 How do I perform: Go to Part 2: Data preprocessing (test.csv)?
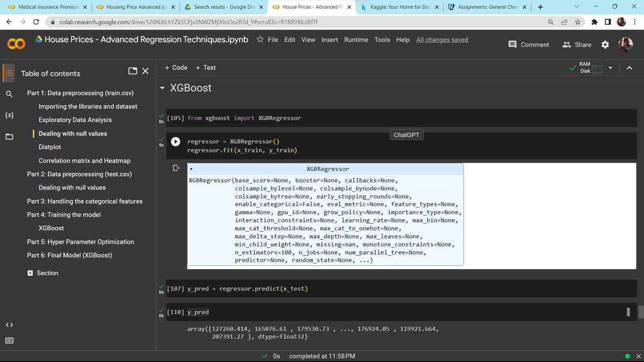[x=79, y=174]
